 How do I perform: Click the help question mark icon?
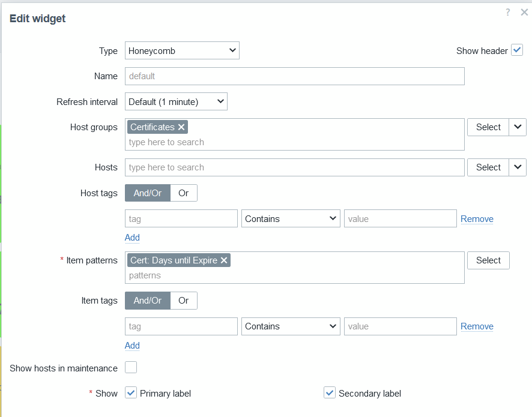[x=508, y=13]
